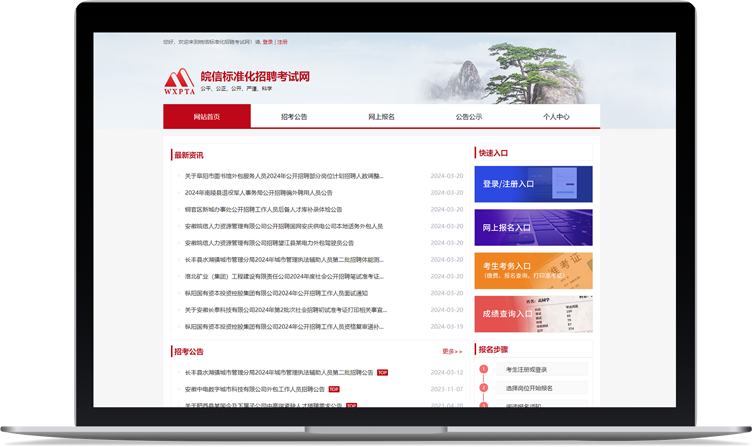Image resolution: width=752 pixels, height=447 pixels.
Task: Click the TOP badge beside 安徽中电数字城市 notice
Action: tap(334, 389)
